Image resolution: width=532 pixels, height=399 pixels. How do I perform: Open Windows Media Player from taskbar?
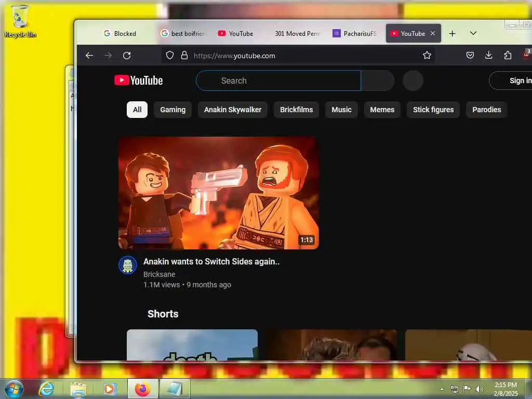coord(109,389)
